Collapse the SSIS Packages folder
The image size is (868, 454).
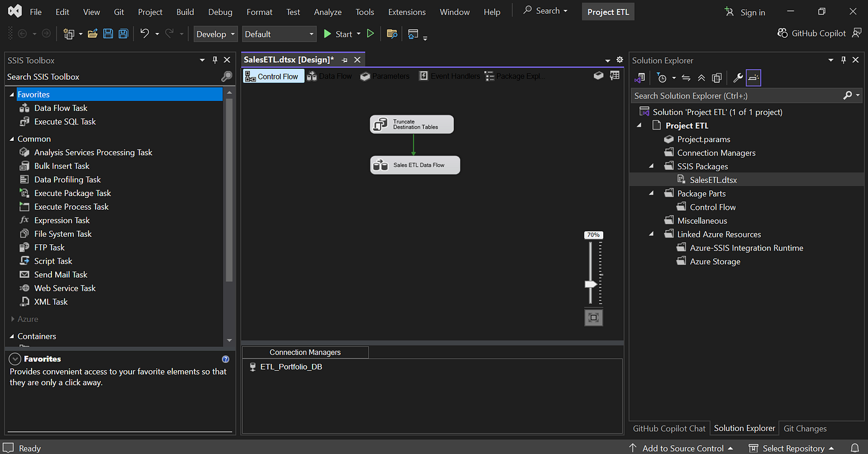[x=652, y=166]
